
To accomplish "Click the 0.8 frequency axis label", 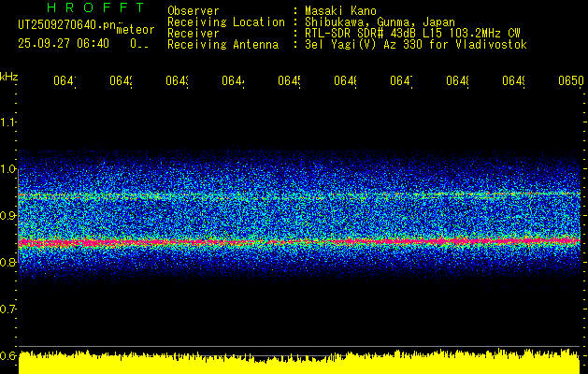I will click(8, 262).
